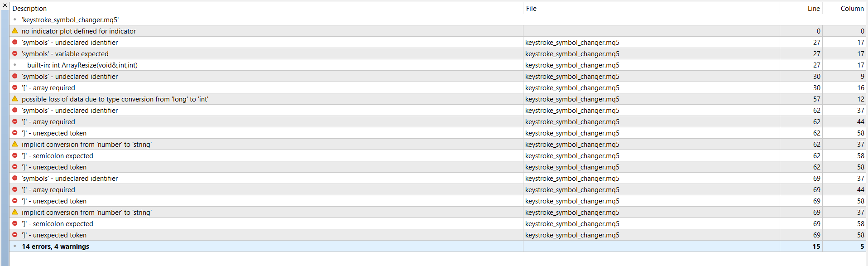Select line 69 'symbols' undeclared identifier error
This screenshot has width=868, height=266.
pos(70,179)
